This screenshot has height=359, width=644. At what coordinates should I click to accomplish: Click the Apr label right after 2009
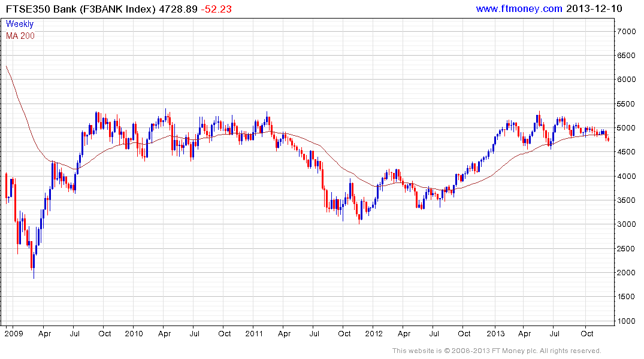coord(44,333)
